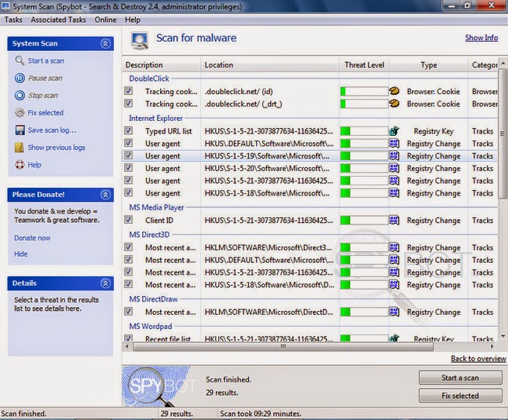
Task: Collapse the Internet Explorer group header
Action: tap(155, 119)
